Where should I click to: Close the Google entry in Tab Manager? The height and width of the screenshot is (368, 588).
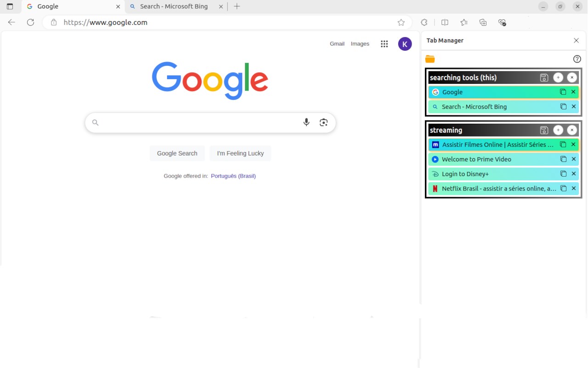tap(573, 92)
